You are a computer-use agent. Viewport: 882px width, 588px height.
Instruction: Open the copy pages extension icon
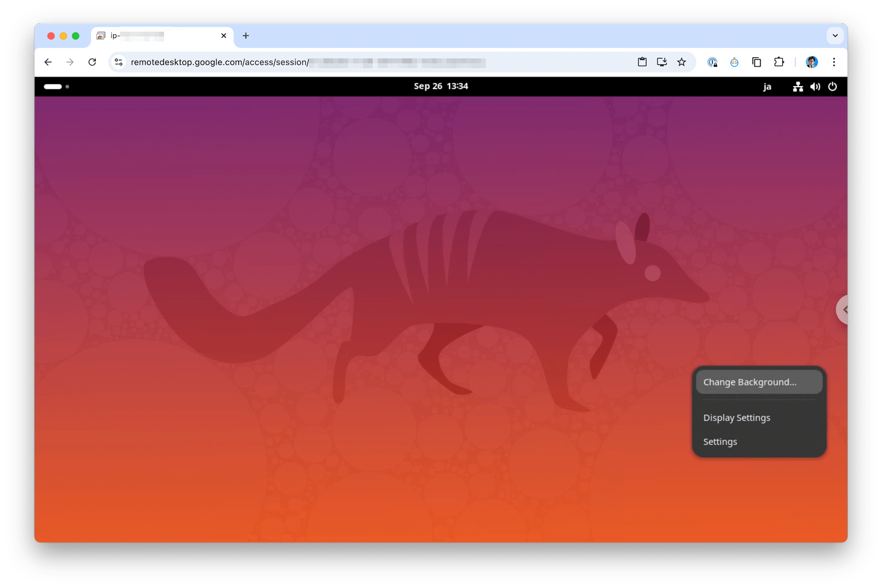point(757,62)
